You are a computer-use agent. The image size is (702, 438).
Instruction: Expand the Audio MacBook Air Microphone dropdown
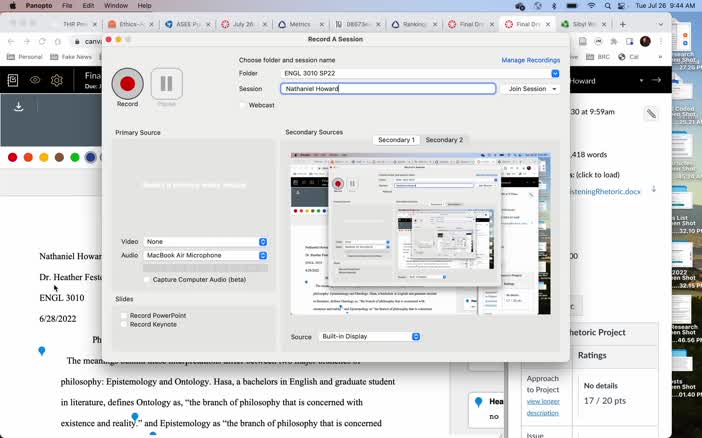207,255
